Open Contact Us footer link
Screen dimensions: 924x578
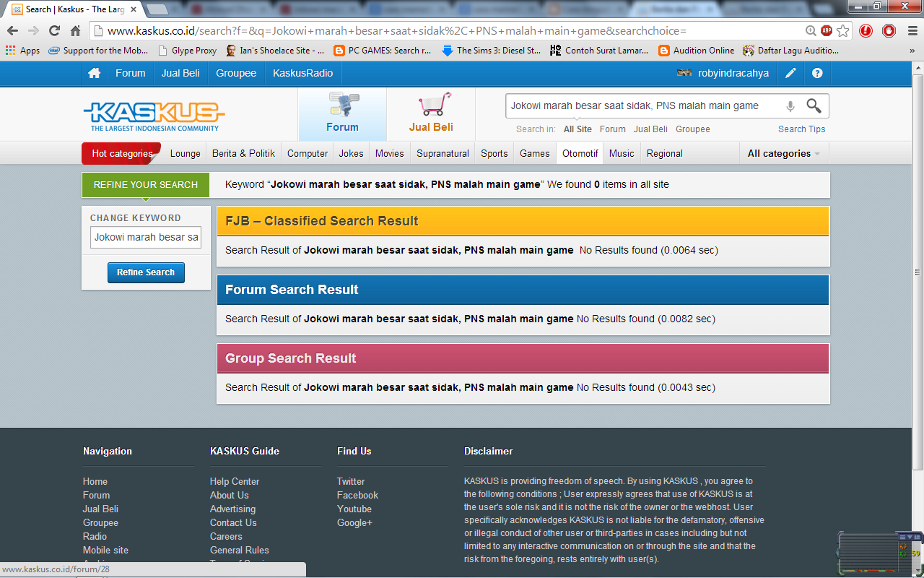click(233, 523)
